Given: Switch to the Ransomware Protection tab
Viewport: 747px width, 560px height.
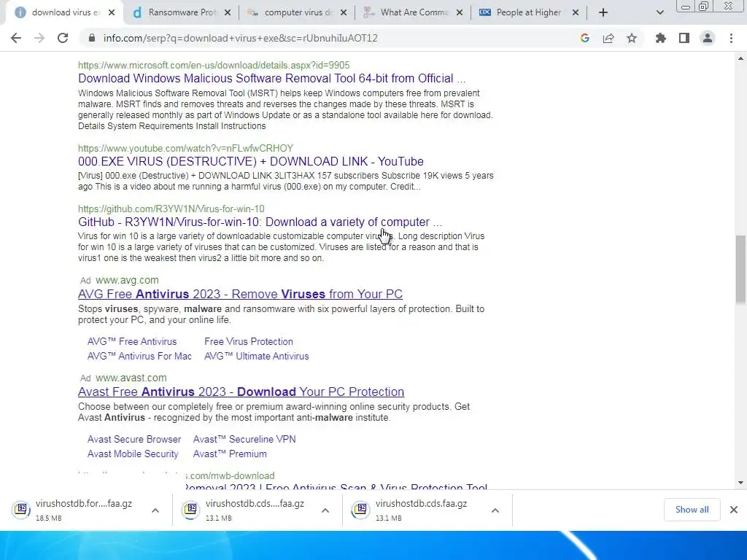Looking at the screenshot, I should (x=181, y=12).
